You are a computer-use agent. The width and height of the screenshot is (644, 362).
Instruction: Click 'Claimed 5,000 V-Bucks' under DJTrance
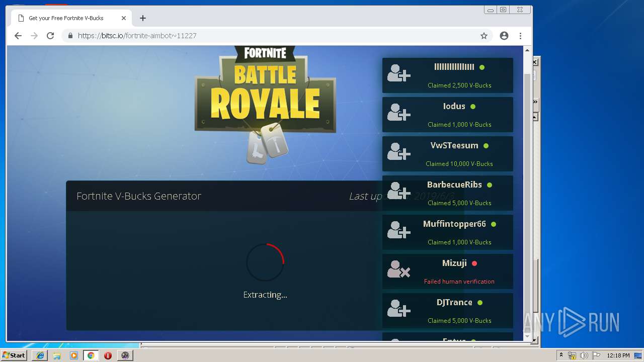[459, 321]
